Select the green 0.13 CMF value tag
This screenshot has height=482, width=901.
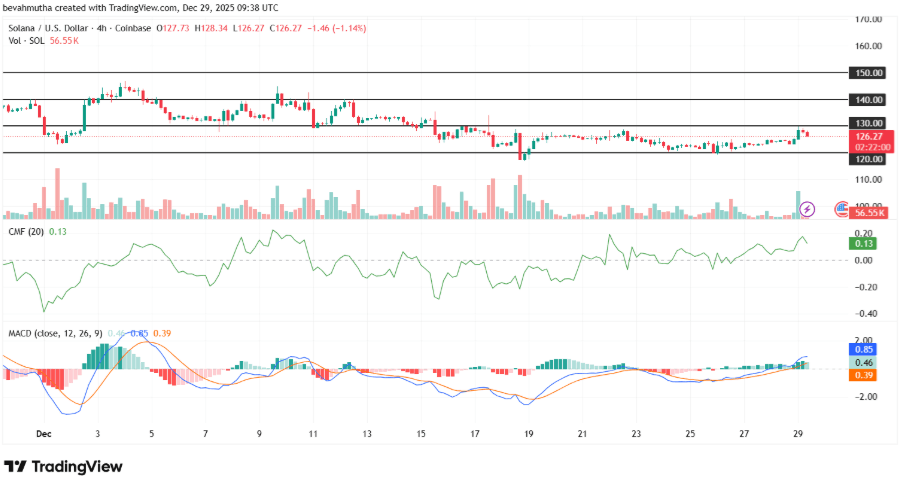pyautogui.click(x=862, y=244)
